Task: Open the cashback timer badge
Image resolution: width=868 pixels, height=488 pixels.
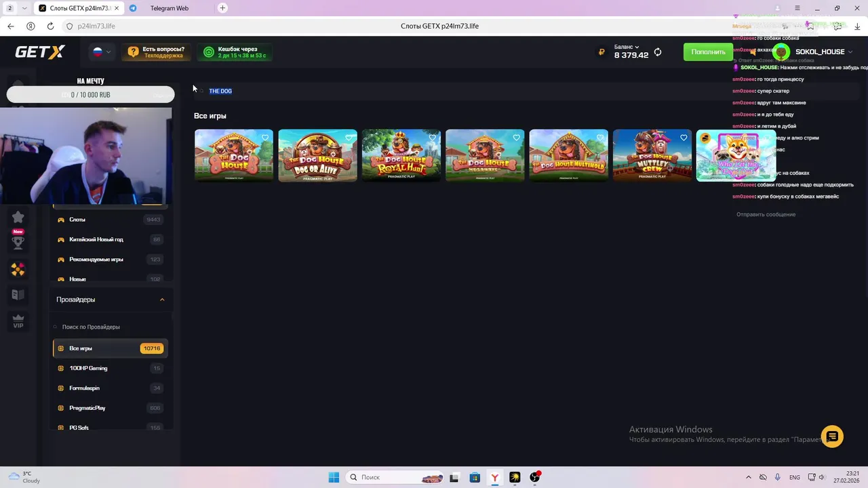Action: point(235,52)
